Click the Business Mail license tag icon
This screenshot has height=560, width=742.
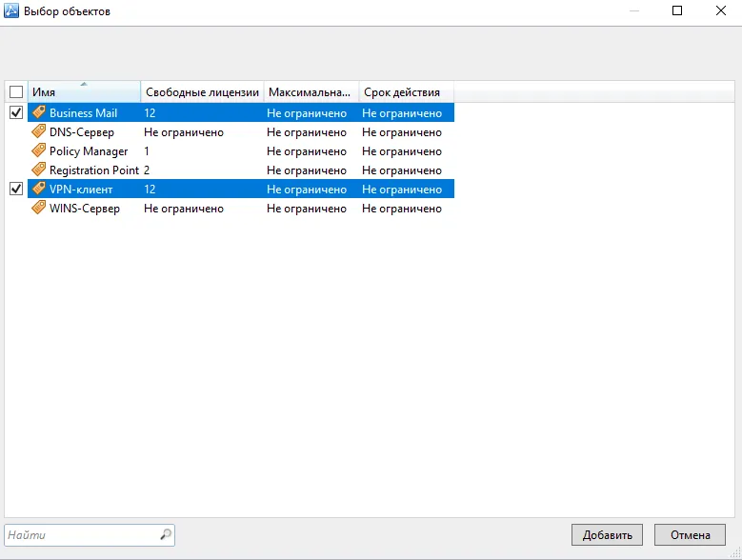click(x=39, y=112)
